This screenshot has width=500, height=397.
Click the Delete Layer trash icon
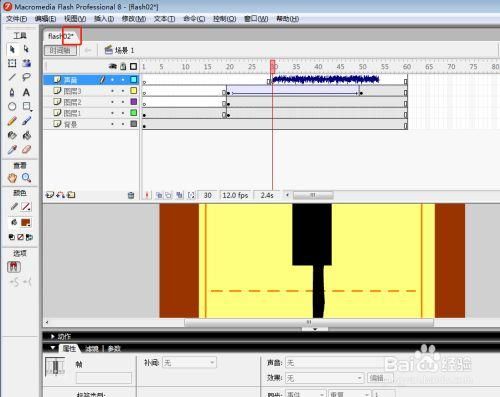[x=131, y=195]
